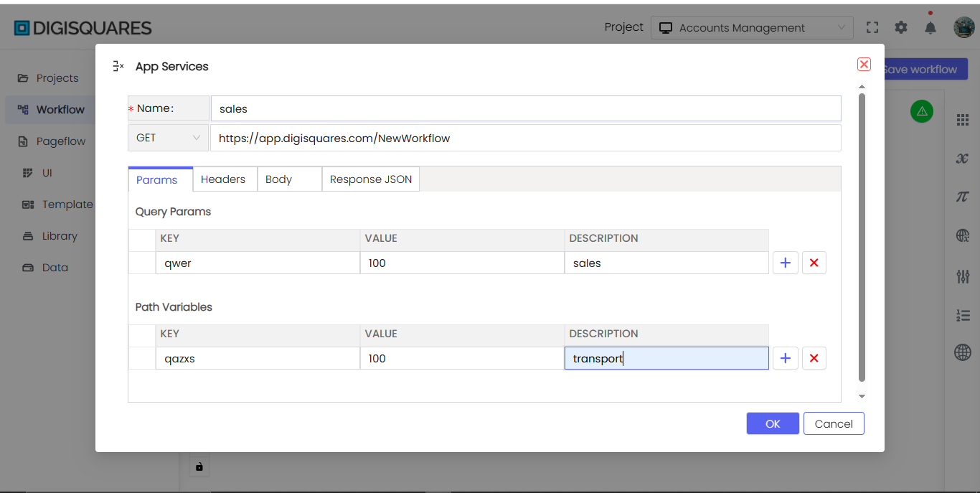980x493 pixels.
Task: Open the pi constants icon in right sidebar
Action: pyautogui.click(x=963, y=197)
